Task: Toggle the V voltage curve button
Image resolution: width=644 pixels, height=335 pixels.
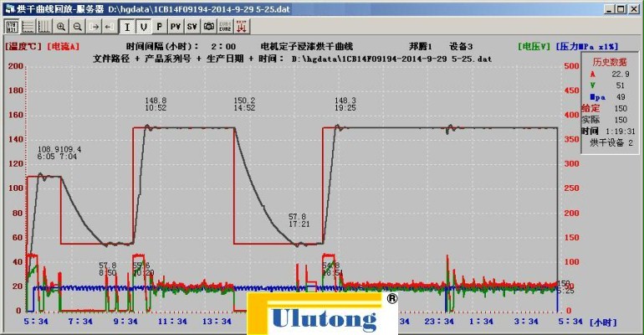Action: [143, 27]
